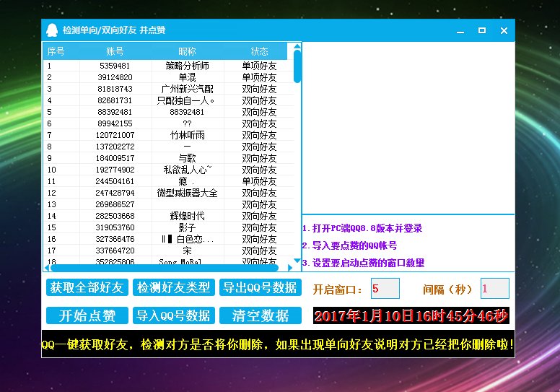This screenshot has width=560, height=392.
Task: Click instruction 3. 设置要启动点赞的窗口数量
Action: (363, 263)
